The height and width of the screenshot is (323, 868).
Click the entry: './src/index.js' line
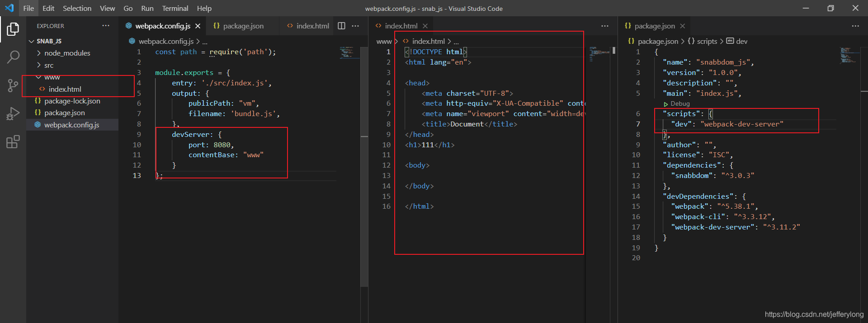pos(222,83)
